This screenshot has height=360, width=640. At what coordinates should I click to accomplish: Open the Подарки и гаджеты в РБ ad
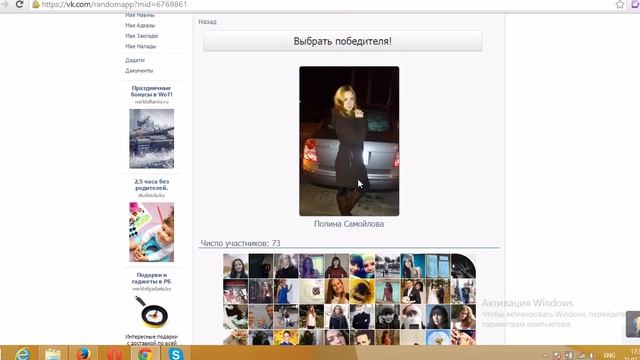coord(151,278)
